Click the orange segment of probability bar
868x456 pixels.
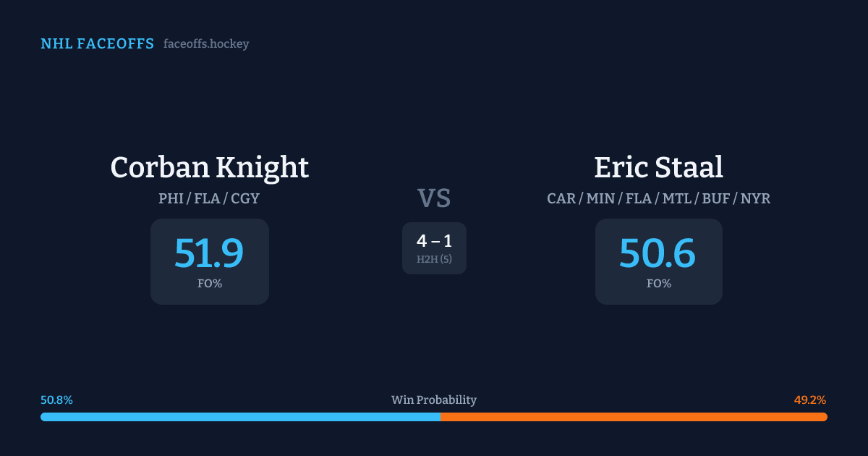634,417
